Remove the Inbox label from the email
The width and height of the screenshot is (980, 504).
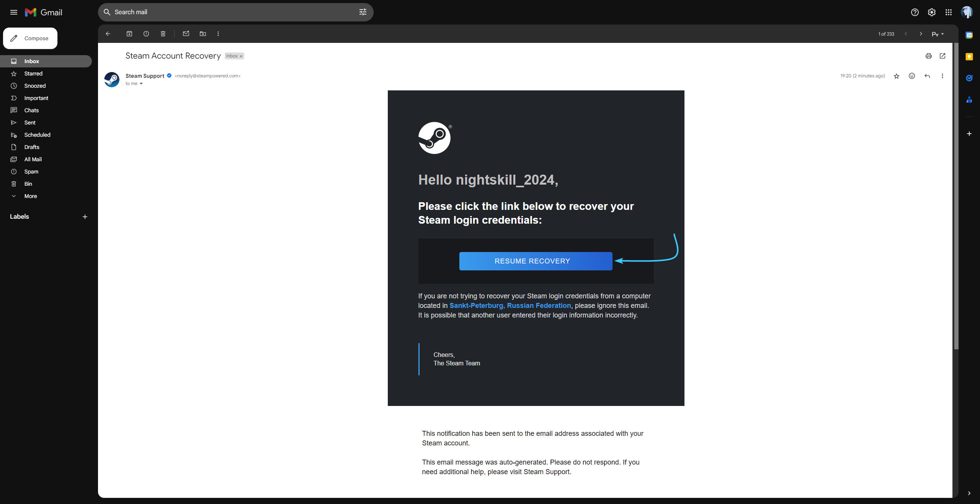241,56
